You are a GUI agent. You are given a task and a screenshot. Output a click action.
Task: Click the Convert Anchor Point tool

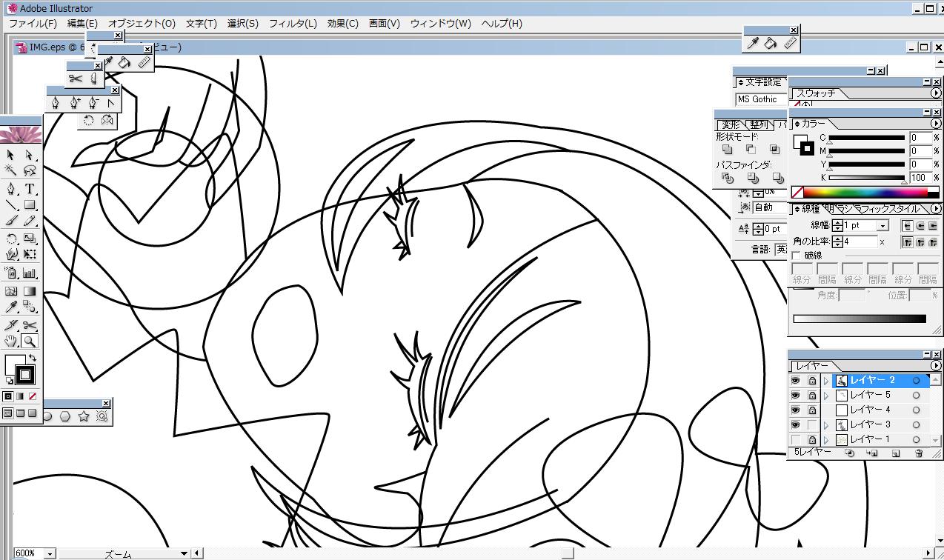pyautogui.click(x=111, y=103)
